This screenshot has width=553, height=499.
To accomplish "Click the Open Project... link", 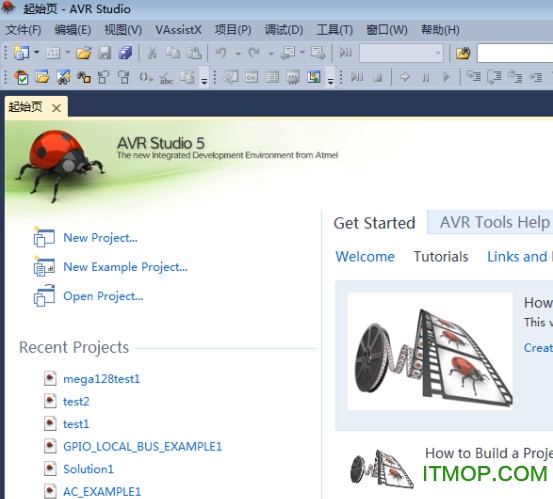I will (103, 296).
